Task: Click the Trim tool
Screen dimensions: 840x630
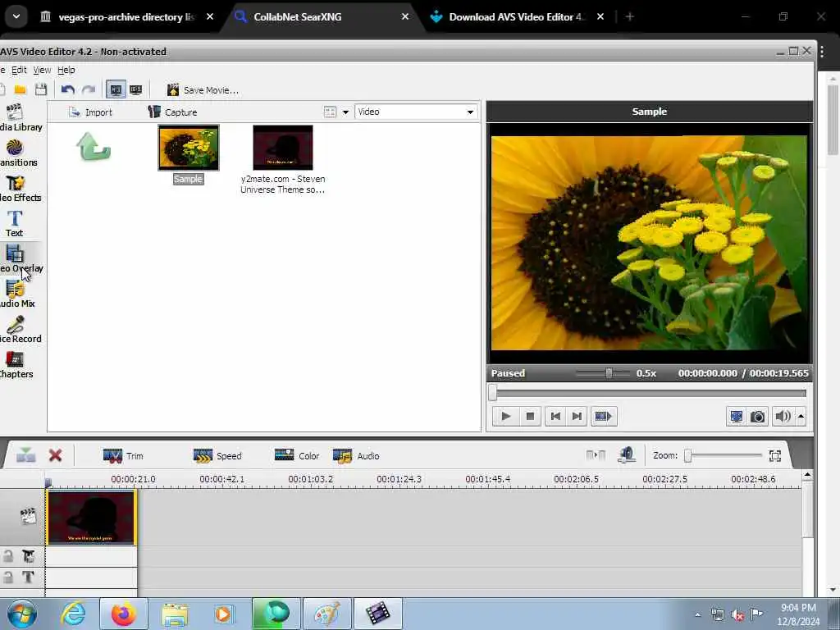Action: click(x=124, y=456)
